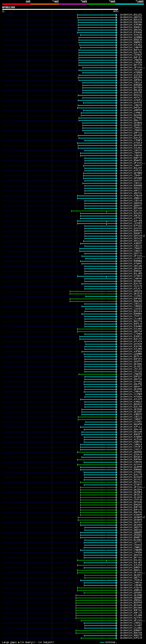Click the yellow gap marker on Q2PJR8 row

click(107, 222)
